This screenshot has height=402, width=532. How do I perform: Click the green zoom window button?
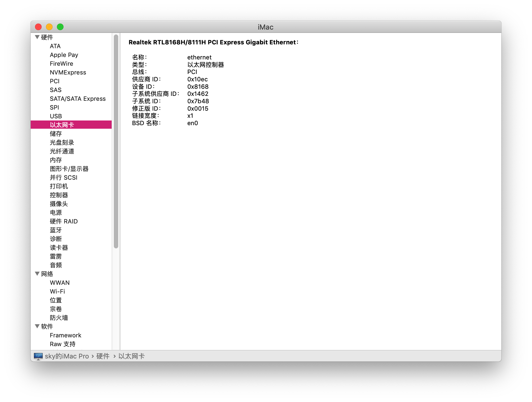pyautogui.click(x=60, y=27)
